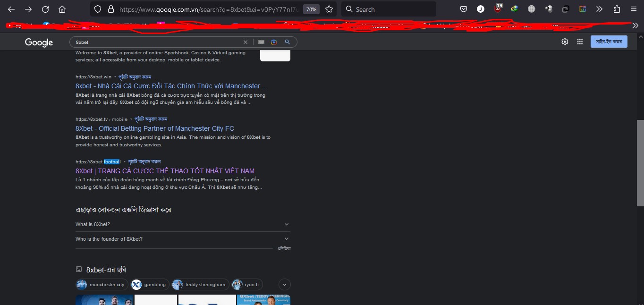Open the Firefox hamburger application menu
This screenshot has width=644, height=305.
[x=634, y=9]
